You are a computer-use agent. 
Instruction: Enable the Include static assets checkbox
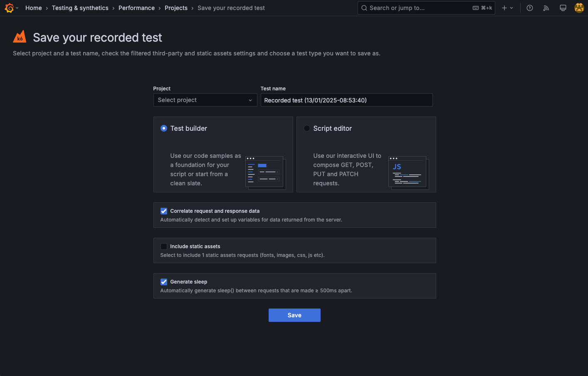coord(164,247)
